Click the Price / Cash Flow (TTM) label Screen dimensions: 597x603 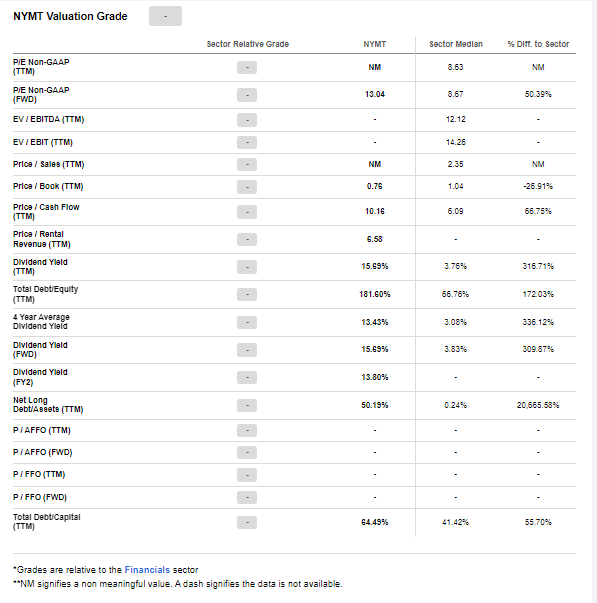46,212
